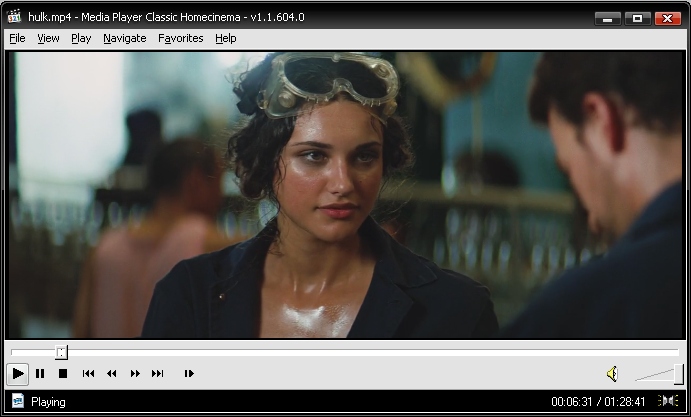Open the Play menu

81,38
